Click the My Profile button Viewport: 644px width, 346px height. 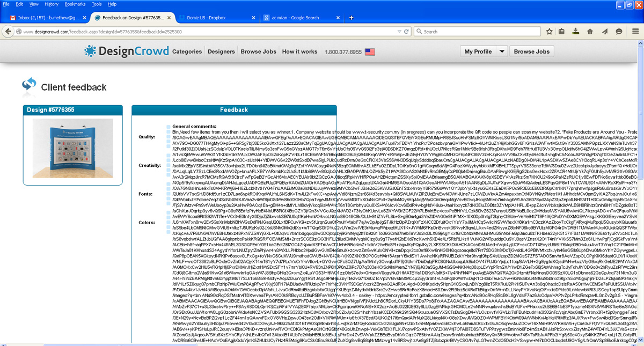(478, 52)
